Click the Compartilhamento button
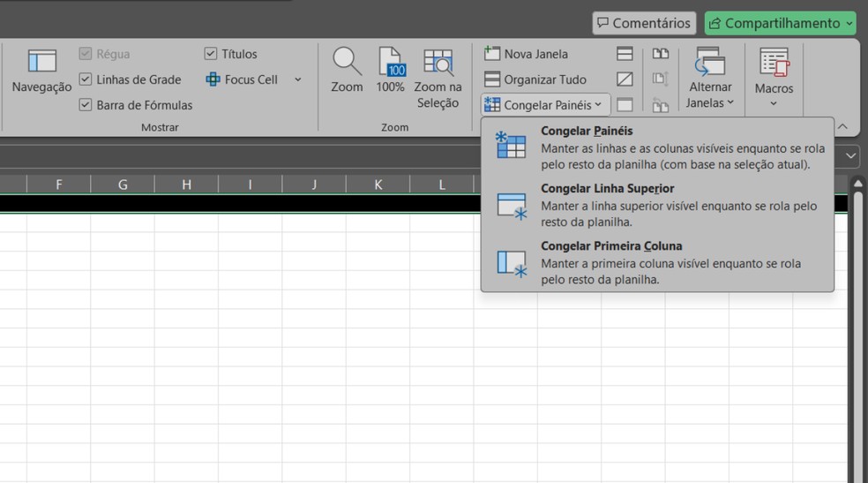Screen dimensions: 868x483 [780, 23]
